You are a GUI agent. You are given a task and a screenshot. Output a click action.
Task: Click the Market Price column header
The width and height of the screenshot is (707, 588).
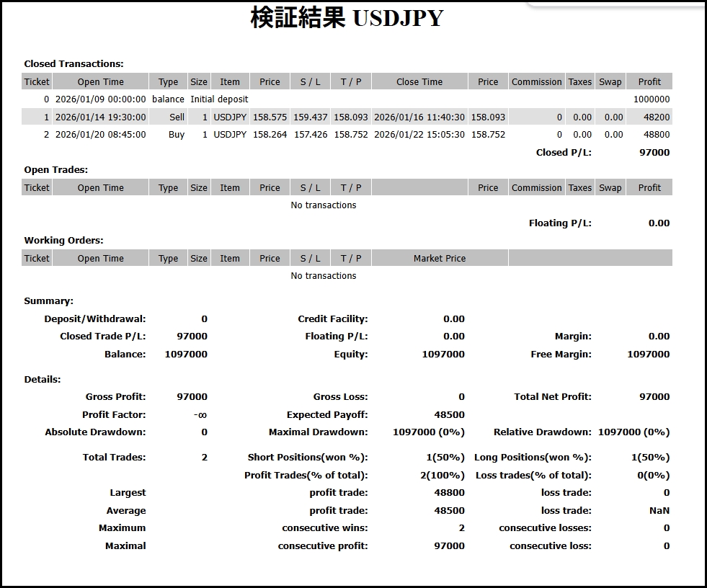(440, 259)
